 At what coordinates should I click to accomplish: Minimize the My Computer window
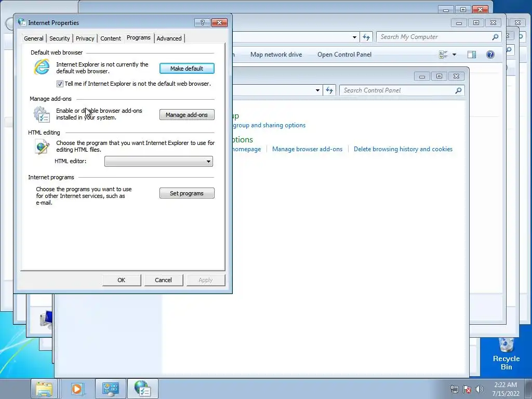459,23
